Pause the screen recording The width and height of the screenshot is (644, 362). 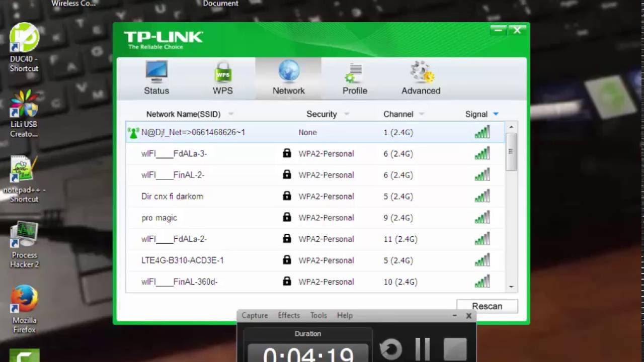tap(423, 349)
